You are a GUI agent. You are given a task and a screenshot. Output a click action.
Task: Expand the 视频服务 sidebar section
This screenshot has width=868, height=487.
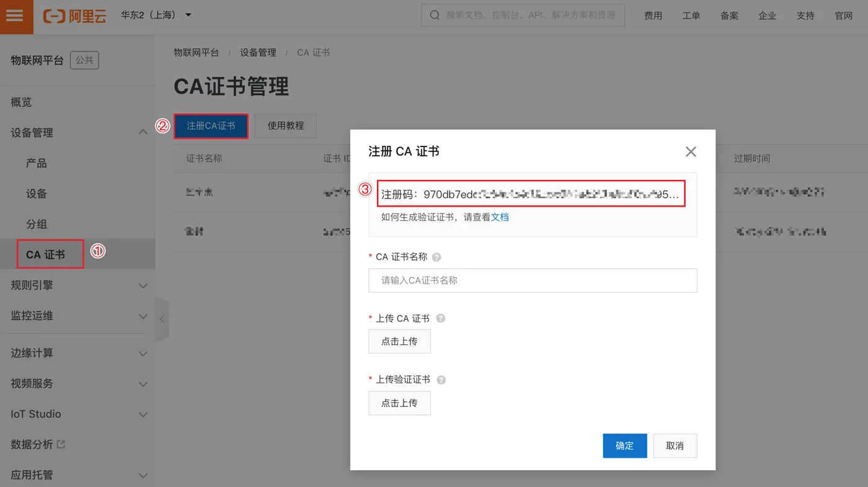(77, 383)
